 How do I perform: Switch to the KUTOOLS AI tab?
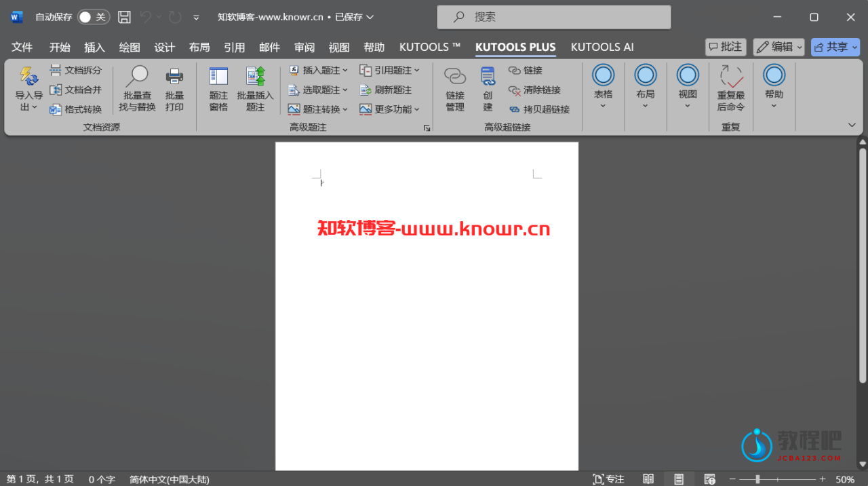[602, 47]
